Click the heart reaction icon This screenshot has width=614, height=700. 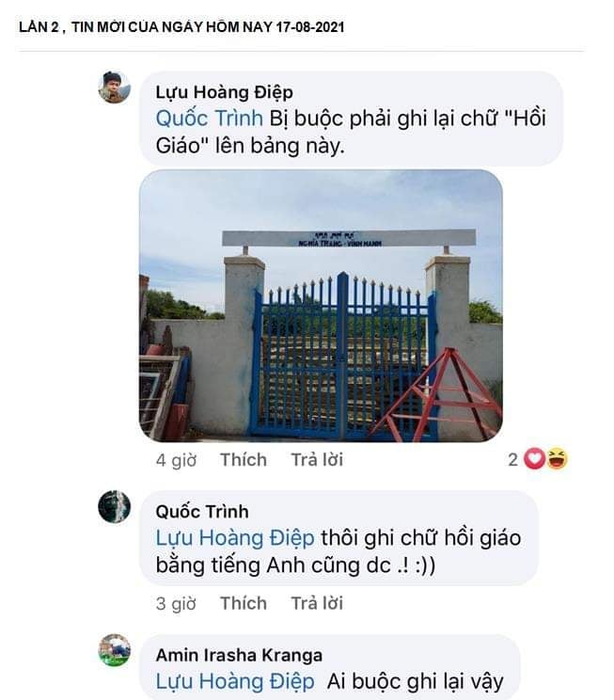534,458
